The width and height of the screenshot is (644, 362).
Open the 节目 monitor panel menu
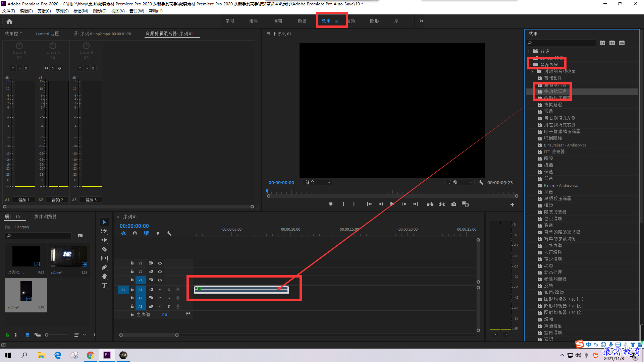tap(297, 34)
